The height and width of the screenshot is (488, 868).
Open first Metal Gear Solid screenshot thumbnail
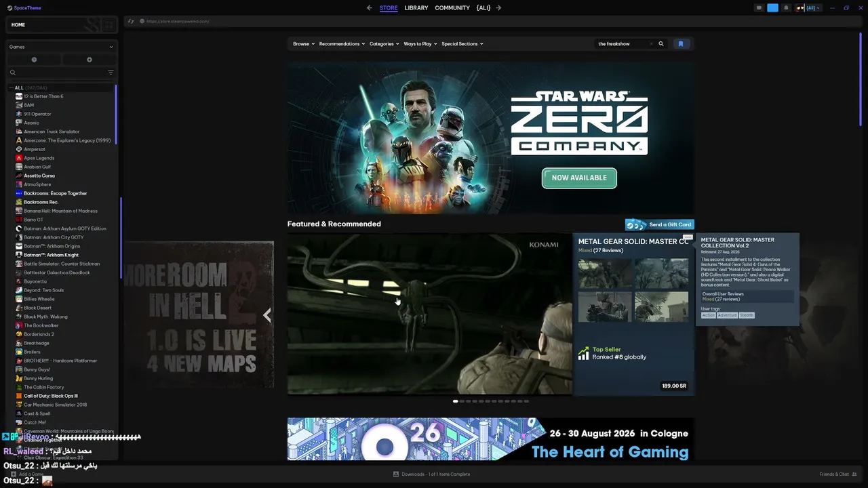point(605,274)
